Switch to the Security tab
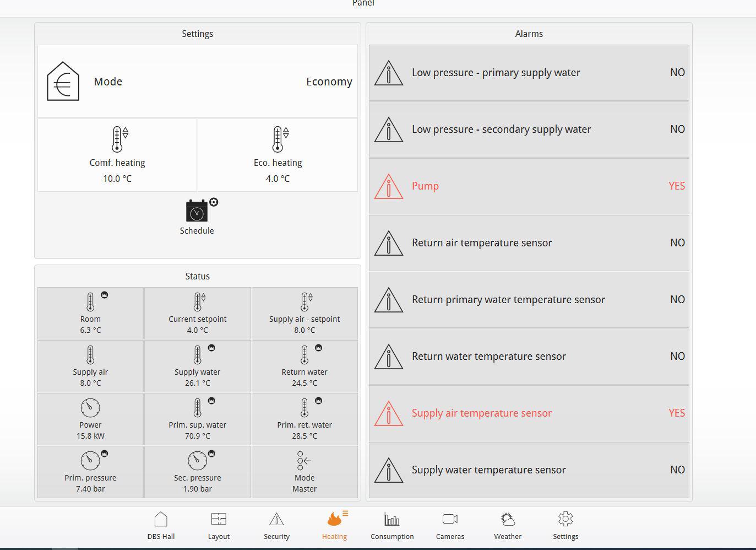The width and height of the screenshot is (756, 550). click(x=276, y=525)
